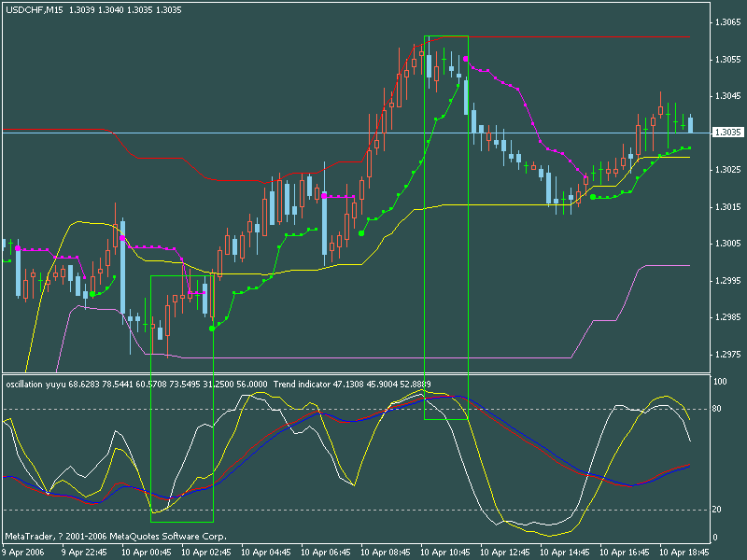Click the large green dot at the 1.2982 low
The height and width of the screenshot is (560, 747).
click(212, 329)
